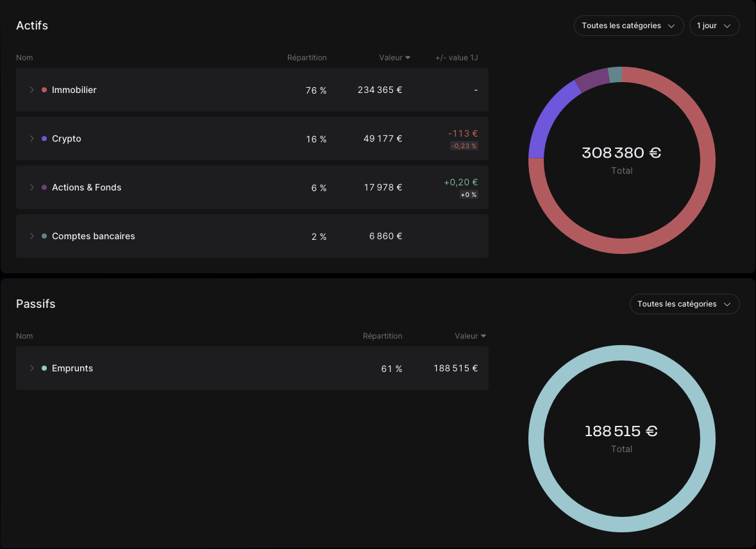Click the red Immobilier color dot

44,90
